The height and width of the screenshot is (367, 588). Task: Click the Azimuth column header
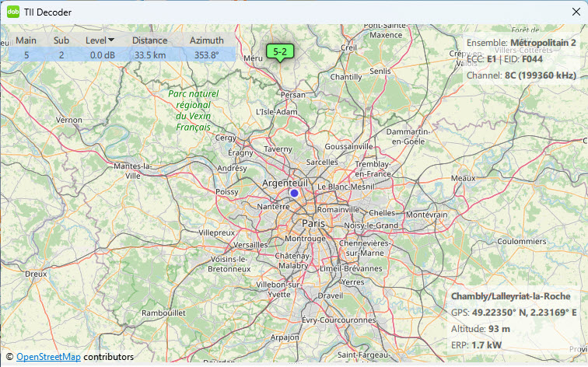pos(207,40)
